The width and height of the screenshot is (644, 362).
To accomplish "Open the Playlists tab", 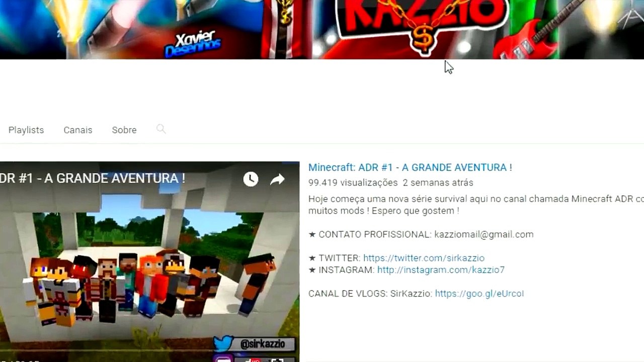I will click(26, 130).
